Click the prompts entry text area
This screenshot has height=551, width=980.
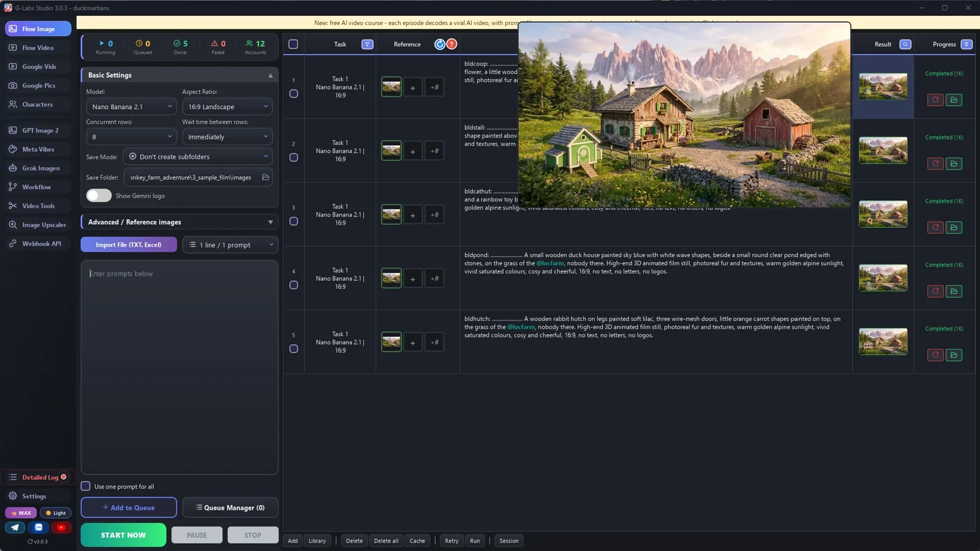pyautogui.click(x=179, y=367)
